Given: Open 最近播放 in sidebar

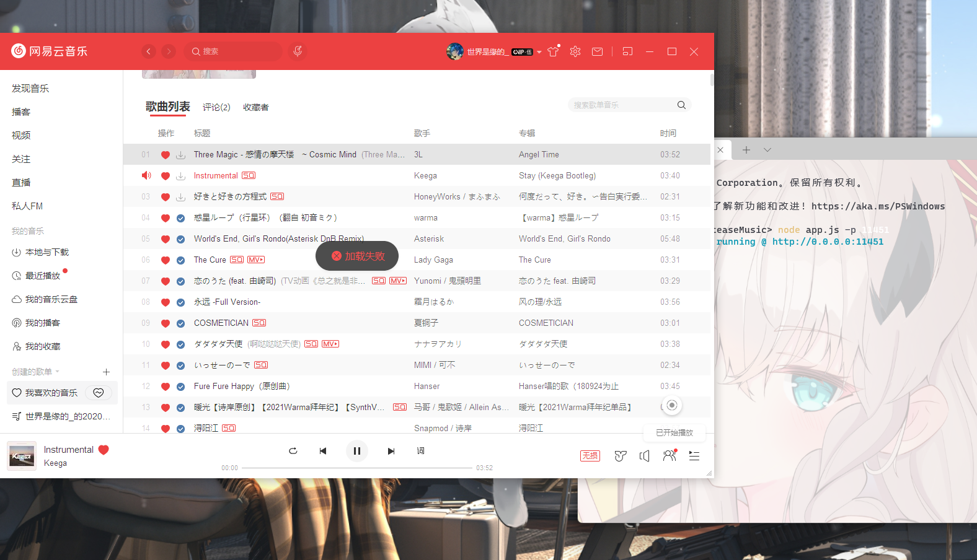Looking at the screenshot, I should tap(37, 276).
